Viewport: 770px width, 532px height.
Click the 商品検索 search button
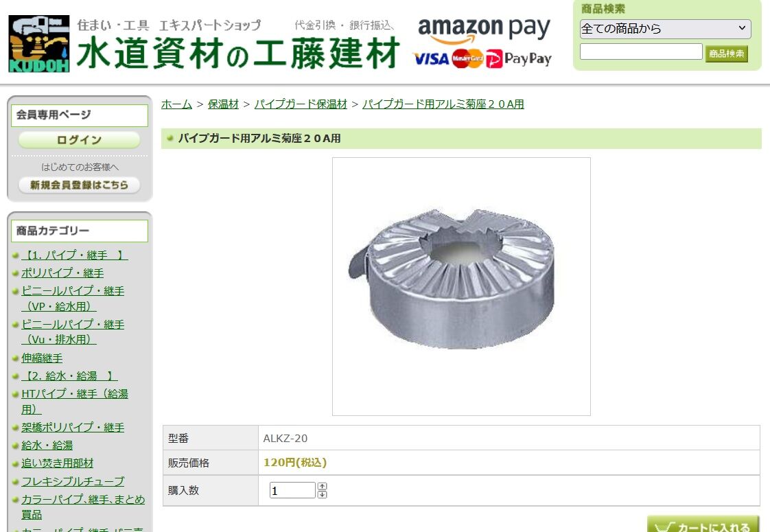726,54
